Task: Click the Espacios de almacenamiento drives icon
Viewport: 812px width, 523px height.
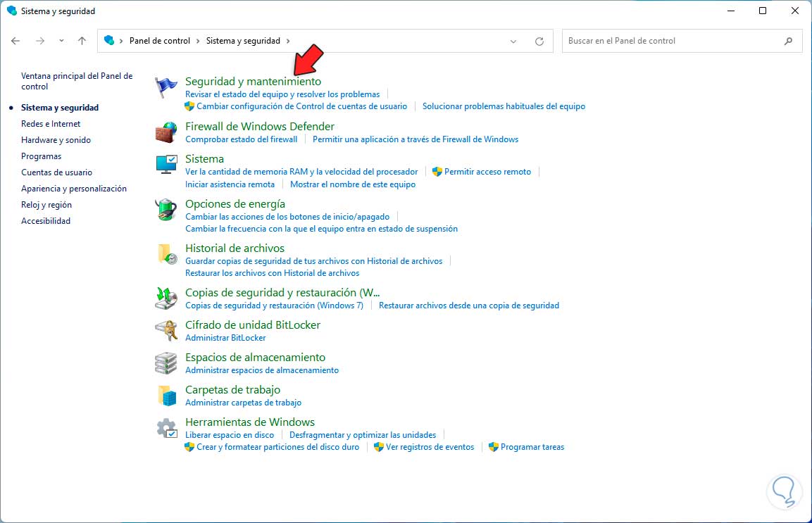Action: 165,363
